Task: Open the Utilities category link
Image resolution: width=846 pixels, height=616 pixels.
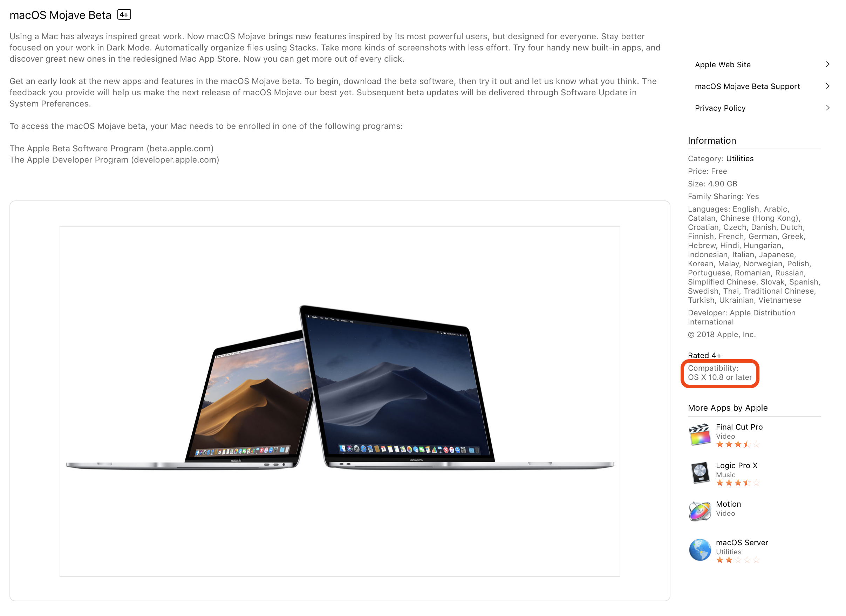Action: [x=740, y=158]
